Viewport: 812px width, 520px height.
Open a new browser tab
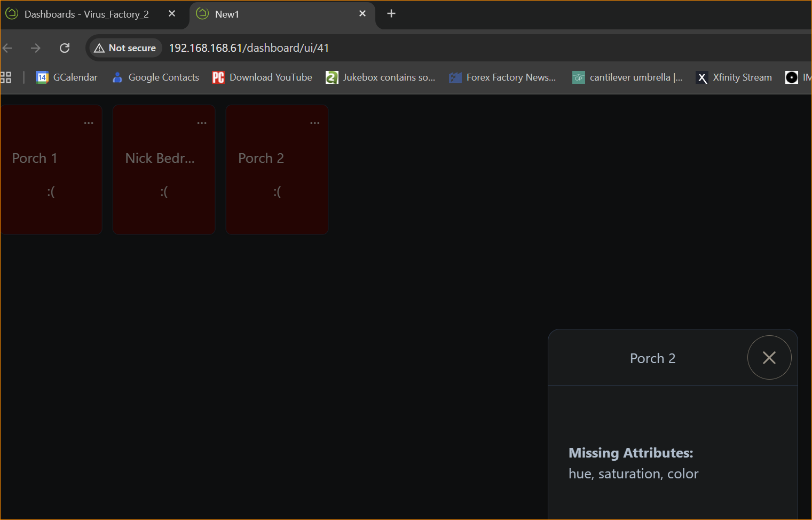pos(391,14)
